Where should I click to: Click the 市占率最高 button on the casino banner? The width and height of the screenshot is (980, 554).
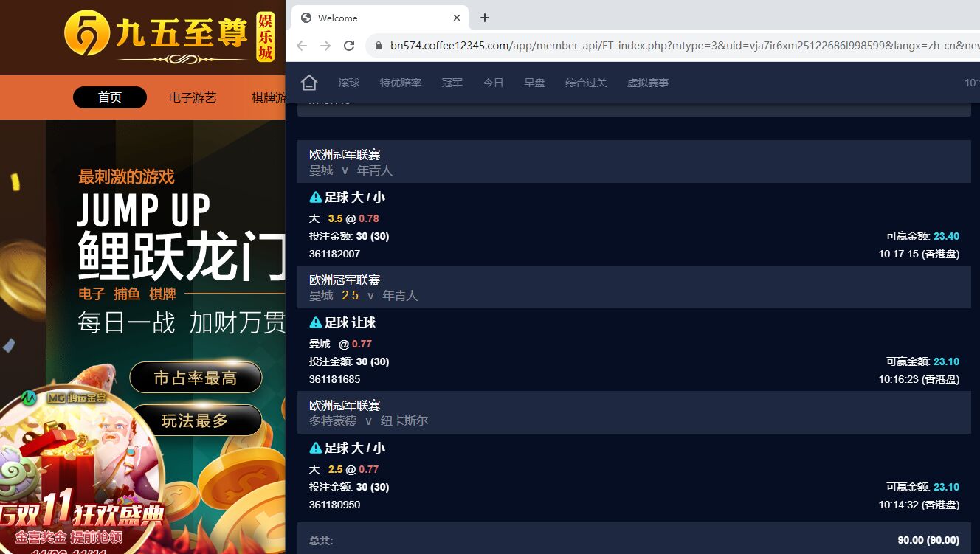click(196, 378)
